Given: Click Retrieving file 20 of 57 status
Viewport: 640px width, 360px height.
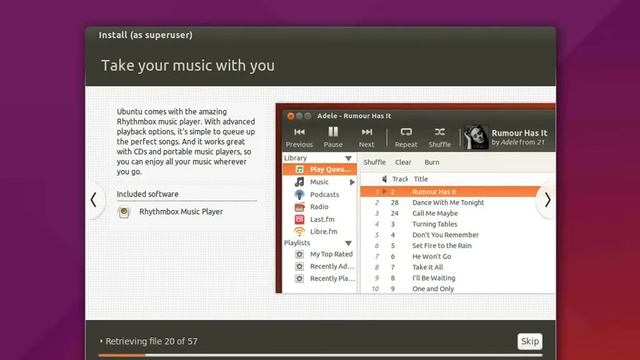Looking at the screenshot, I should 151,341.
